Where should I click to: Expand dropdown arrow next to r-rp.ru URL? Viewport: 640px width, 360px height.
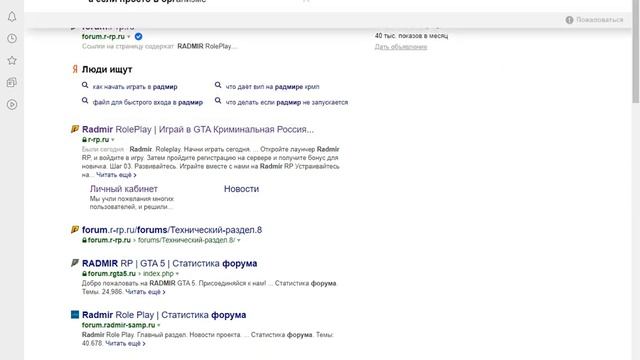[x=113, y=140]
